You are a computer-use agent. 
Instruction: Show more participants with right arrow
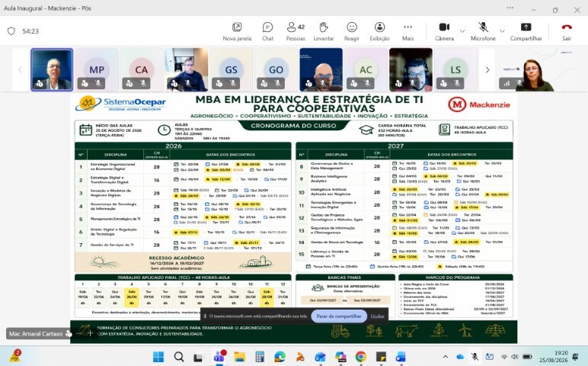(487, 70)
